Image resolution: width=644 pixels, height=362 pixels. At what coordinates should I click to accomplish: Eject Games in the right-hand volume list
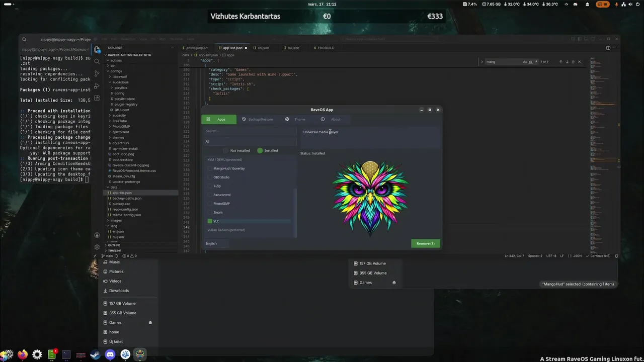[x=394, y=283]
